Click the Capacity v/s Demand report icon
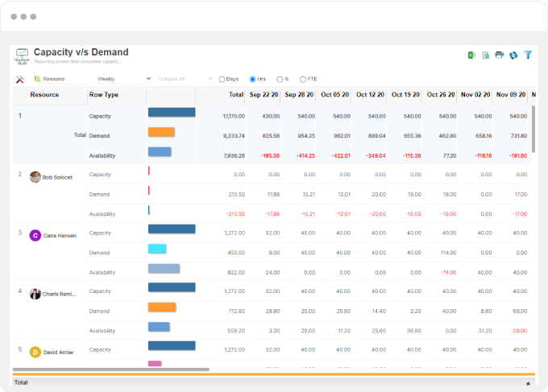 click(22, 56)
